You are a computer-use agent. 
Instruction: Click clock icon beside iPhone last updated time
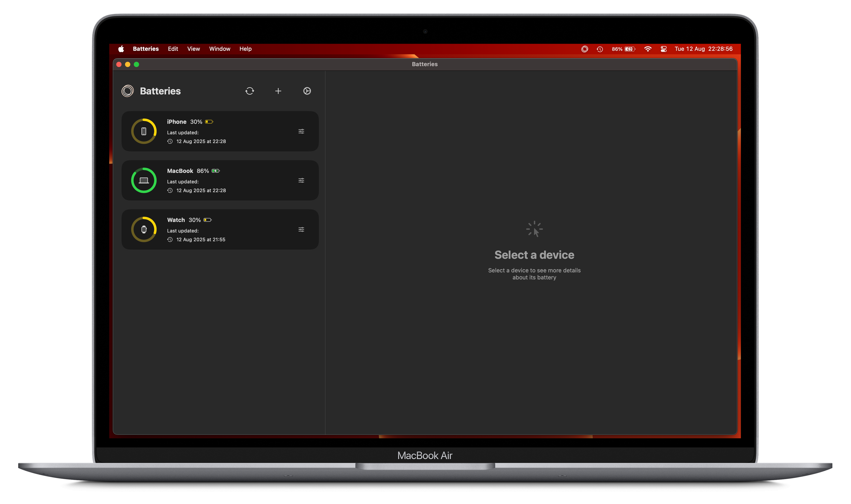pyautogui.click(x=170, y=141)
